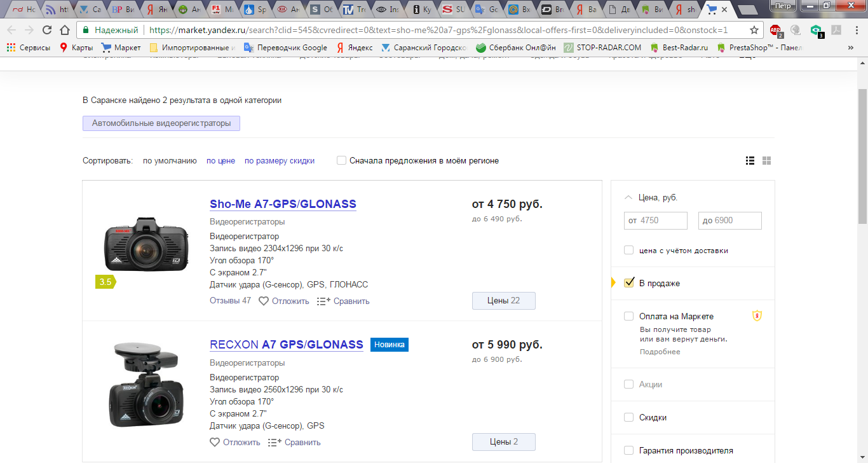Switch to grid view layout icon
Screen dimensions: 868x463
766,161
